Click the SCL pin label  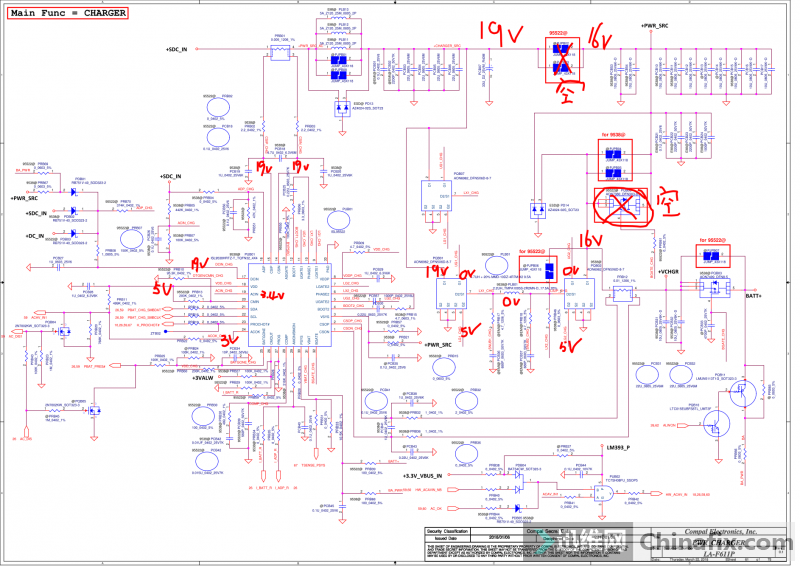tap(254, 316)
